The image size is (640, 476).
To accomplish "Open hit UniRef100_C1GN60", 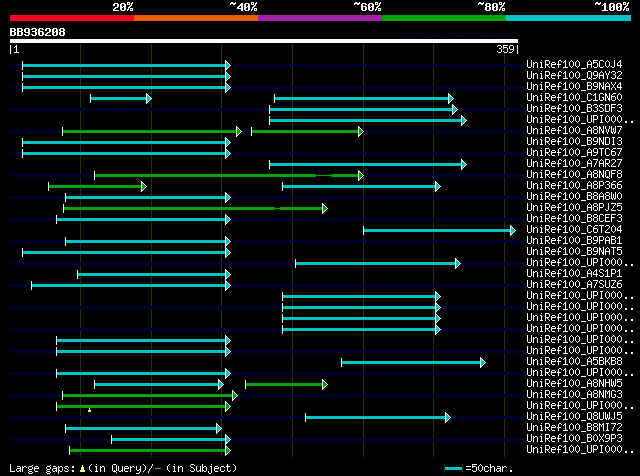I will pos(574,97).
